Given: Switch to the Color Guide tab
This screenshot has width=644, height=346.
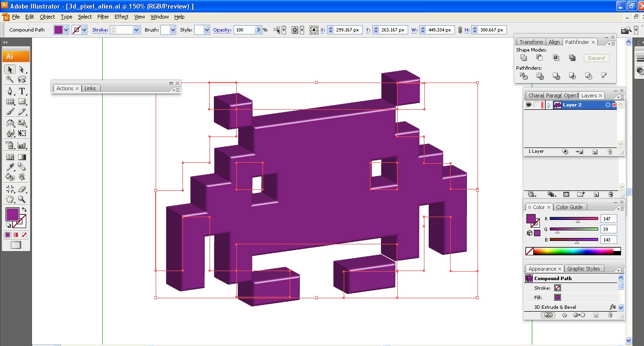Looking at the screenshot, I should tap(569, 207).
